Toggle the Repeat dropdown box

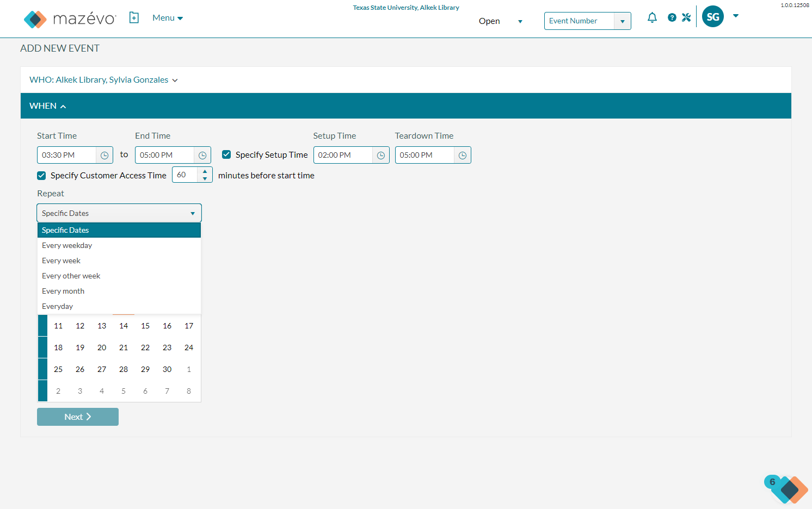click(119, 213)
